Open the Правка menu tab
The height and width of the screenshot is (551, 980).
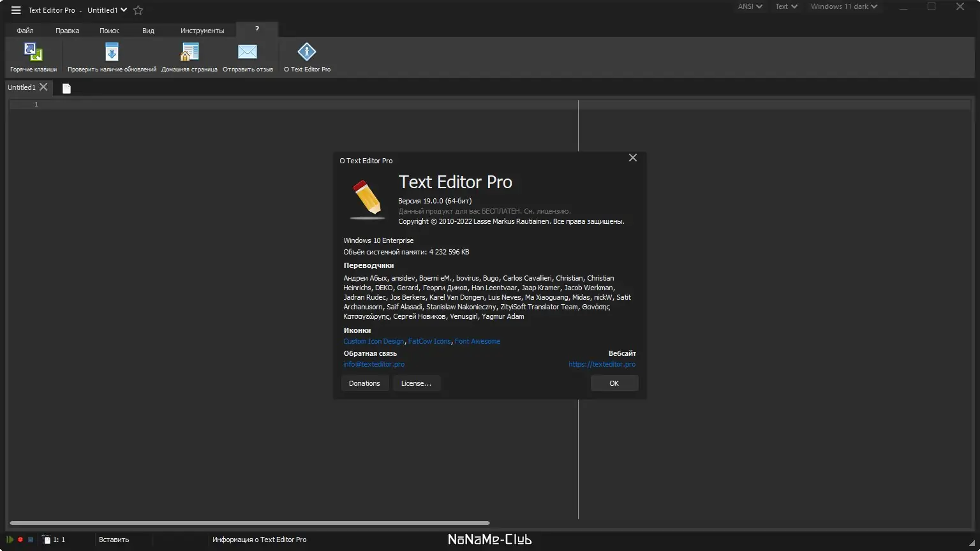click(68, 30)
